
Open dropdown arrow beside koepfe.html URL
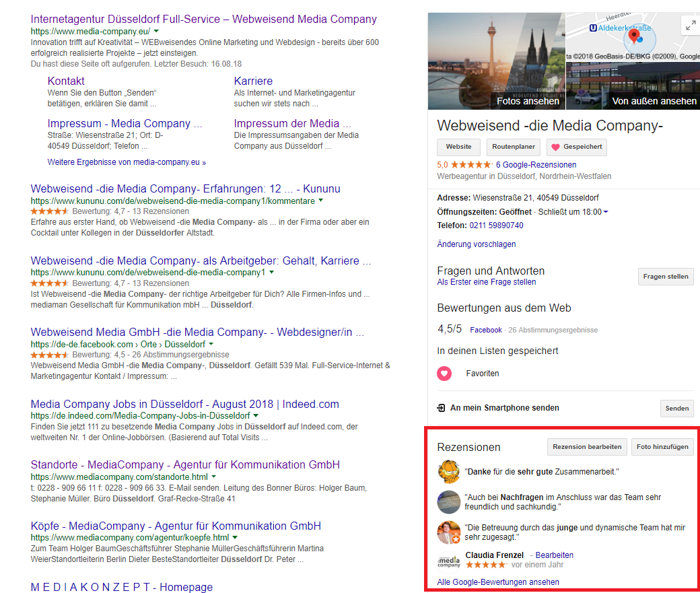click(235, 537)
